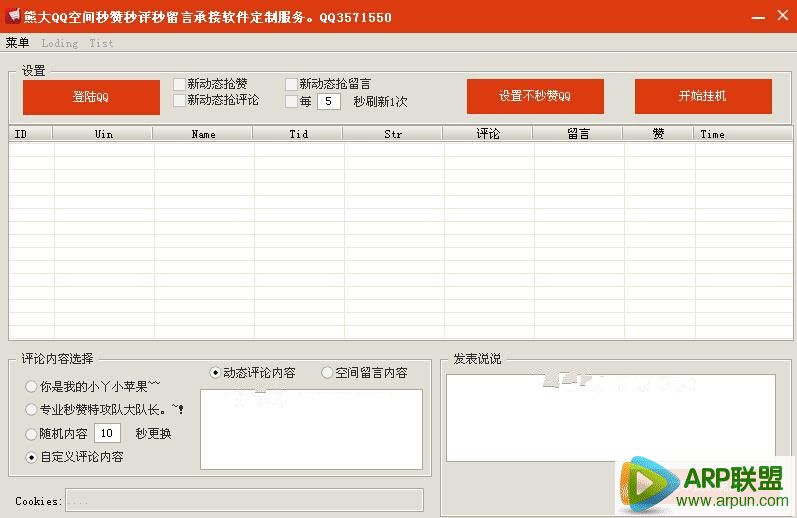The height and width of the screenshot is (518, 797).
Task: Click the custom comment content text area
Action: tap(311, 429)
